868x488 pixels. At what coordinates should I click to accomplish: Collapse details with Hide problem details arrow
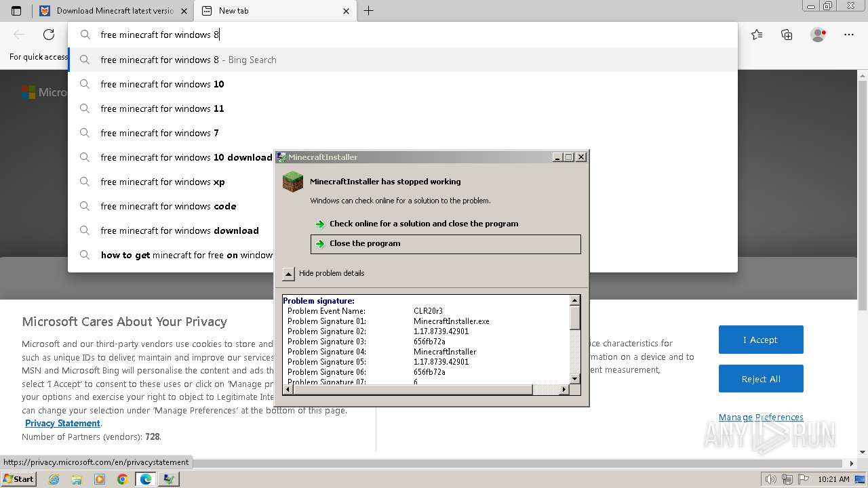[x=289, y=274]
